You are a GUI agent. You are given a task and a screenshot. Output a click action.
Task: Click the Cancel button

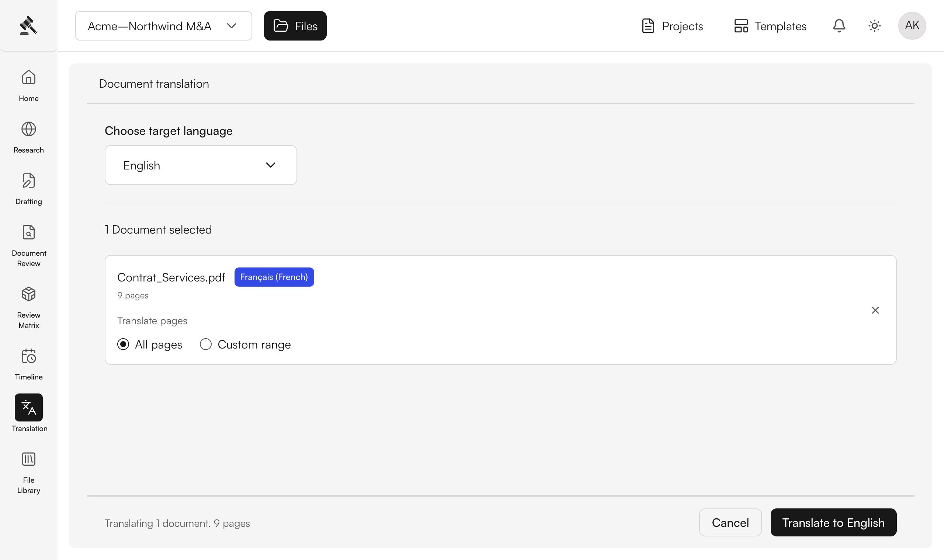click(730, 523)
